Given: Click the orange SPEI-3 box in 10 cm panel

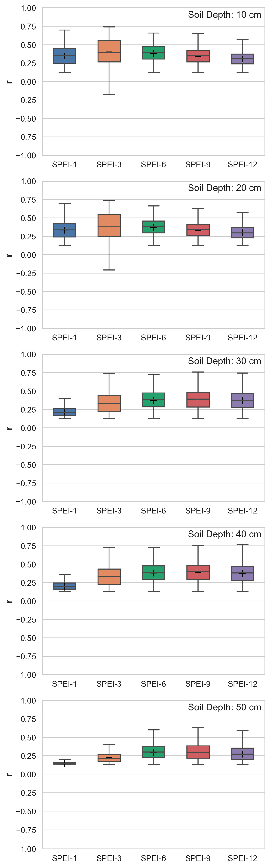Looking at the screenshot, I should pos(109,51).
